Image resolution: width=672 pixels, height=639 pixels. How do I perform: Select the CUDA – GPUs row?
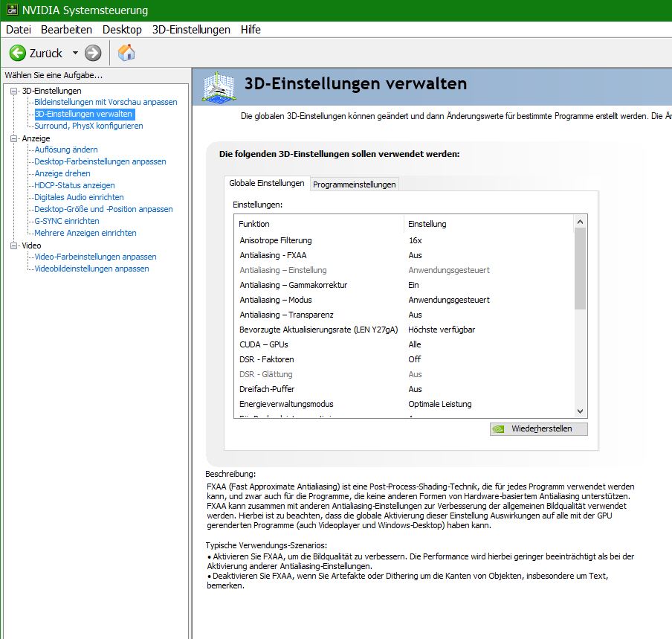click(404, 345)
